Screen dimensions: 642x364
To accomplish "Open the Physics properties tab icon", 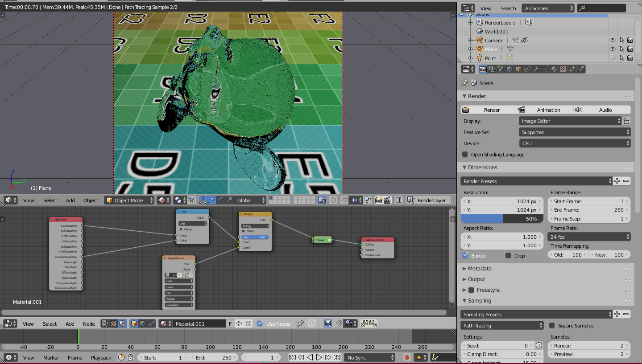I will [580, 69].
